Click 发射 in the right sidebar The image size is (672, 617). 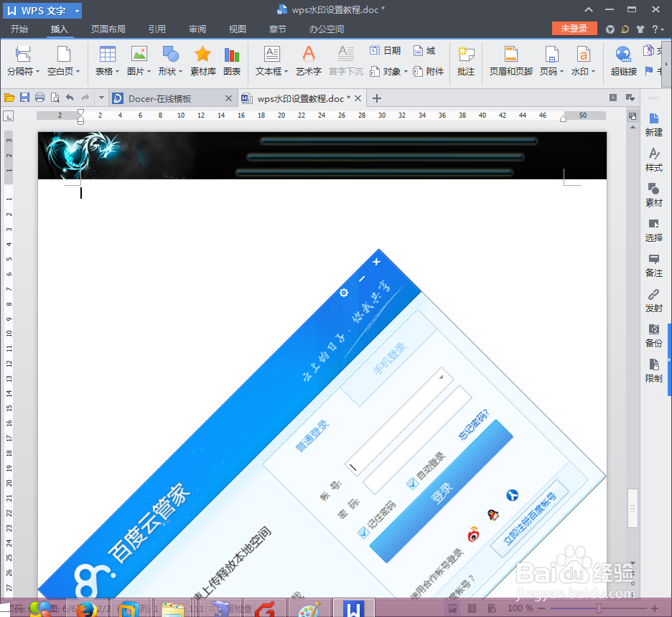point(653,301)
